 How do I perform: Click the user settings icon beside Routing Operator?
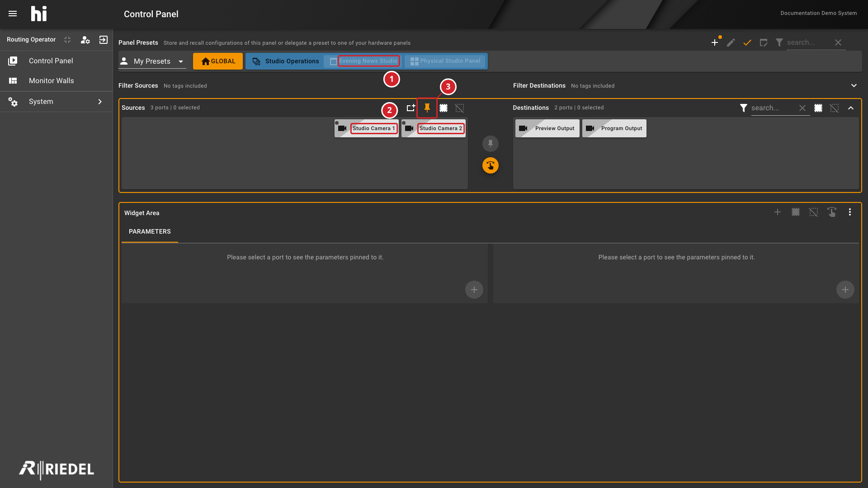point(85,40)
